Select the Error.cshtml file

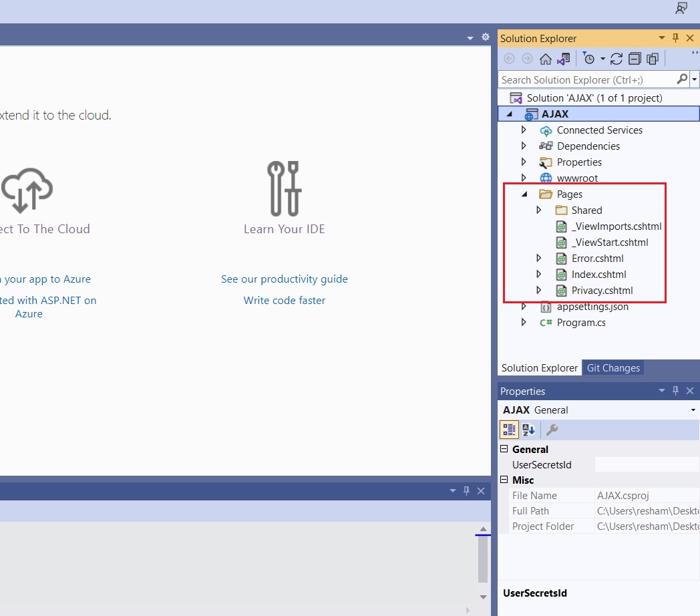point(597,259)
